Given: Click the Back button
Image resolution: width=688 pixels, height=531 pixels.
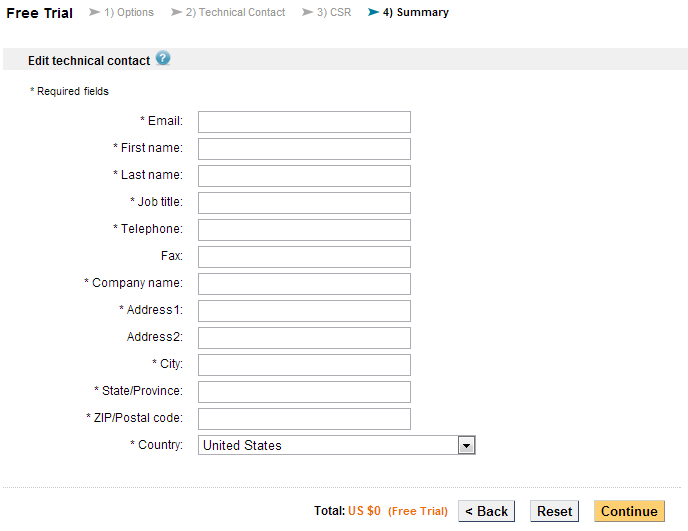Looking at the screenshot, I should [x=486, y=511].
